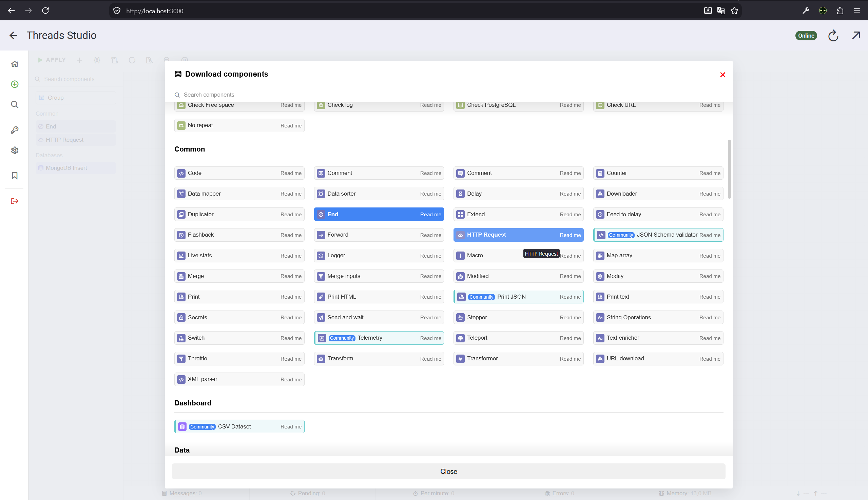Click the refresh icon next to Online
The width and height of the screenshot is (868, 500).
(833, 35)
